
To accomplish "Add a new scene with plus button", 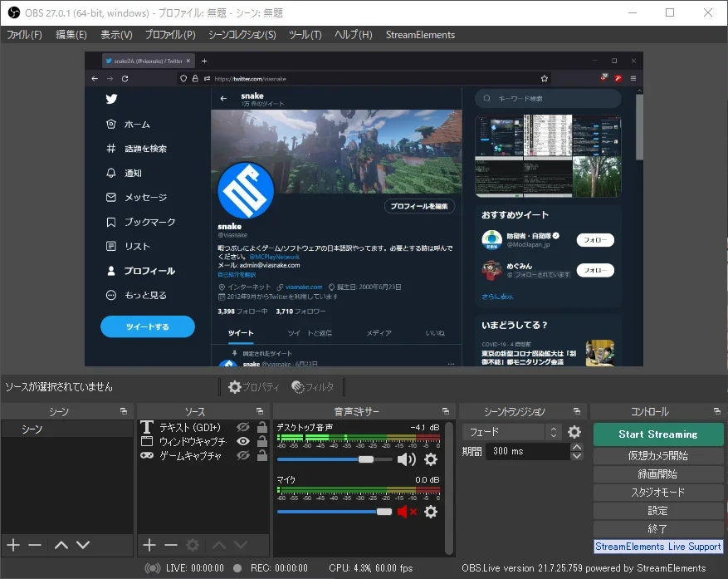I will (x=13, y=545).
